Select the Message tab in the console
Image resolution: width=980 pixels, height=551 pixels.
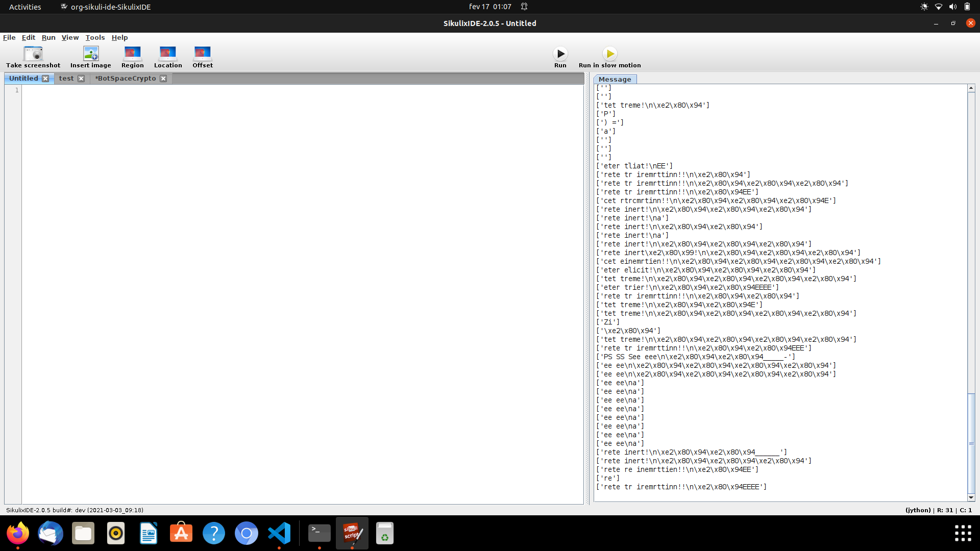click(615, 79)
